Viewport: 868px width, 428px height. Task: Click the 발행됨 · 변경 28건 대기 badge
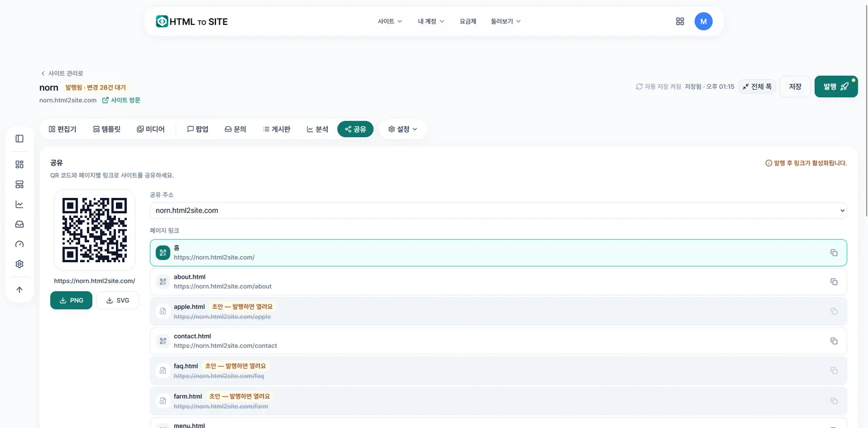coord(96,87)
